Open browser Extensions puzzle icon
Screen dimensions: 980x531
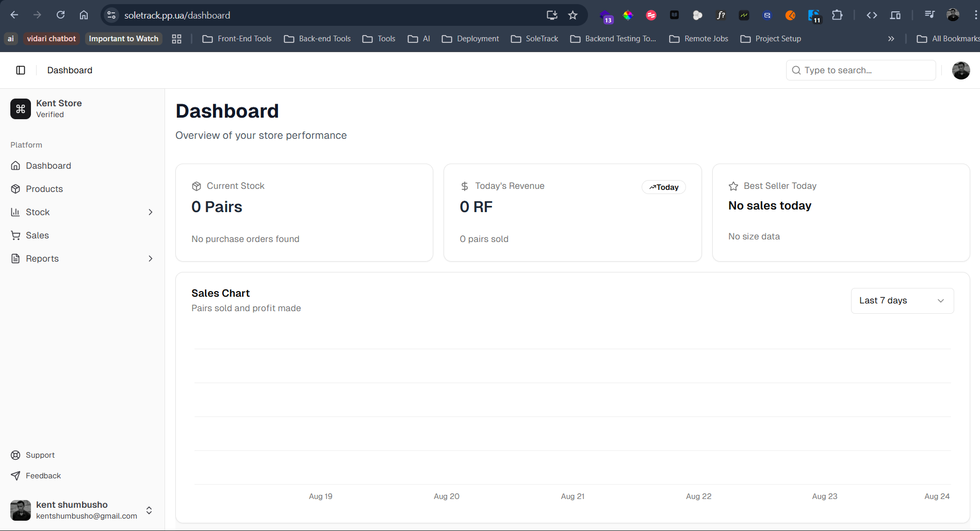837,15
